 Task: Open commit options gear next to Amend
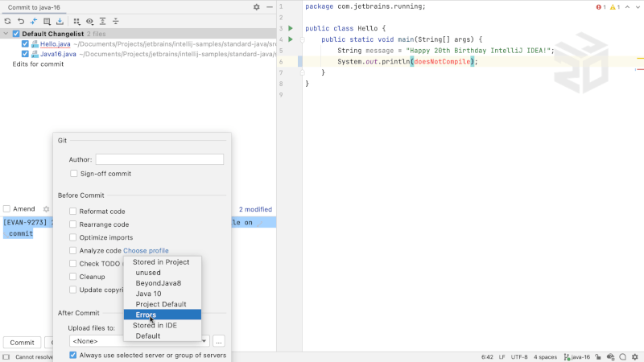pos(47,209)
